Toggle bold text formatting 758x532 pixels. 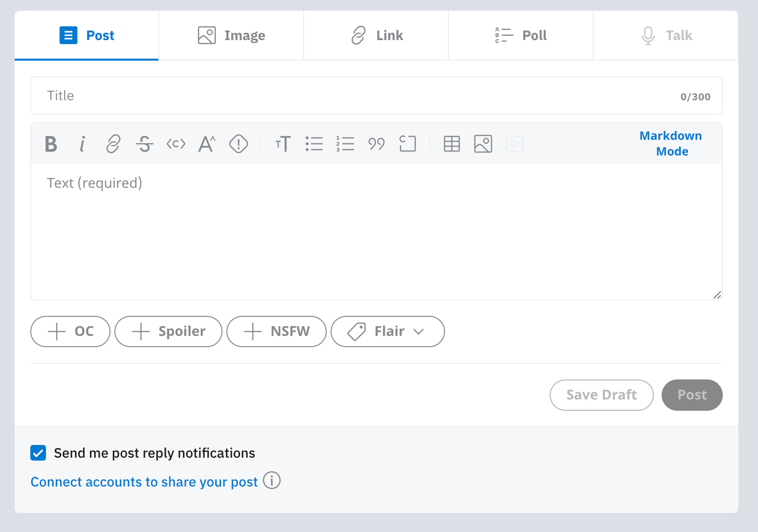pos(51,144)
